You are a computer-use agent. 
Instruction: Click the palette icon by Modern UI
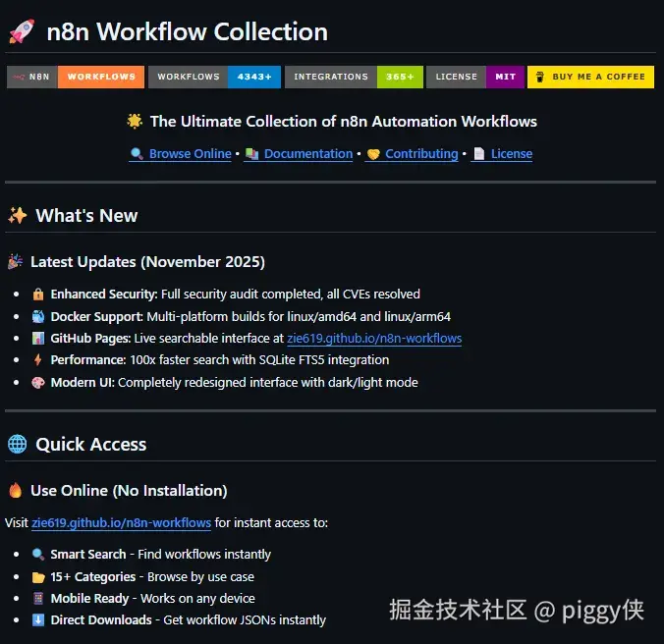38,383
